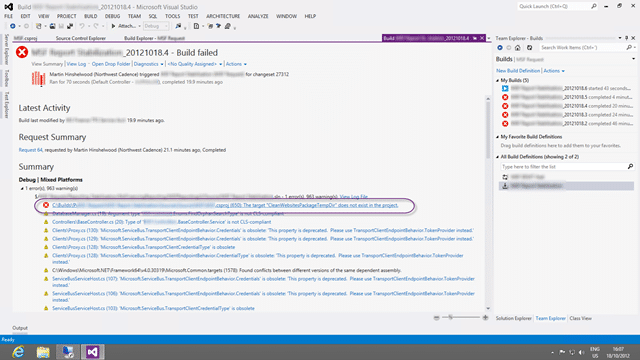Open the Team Explorer window options dropdown

[x=620, y=38]
